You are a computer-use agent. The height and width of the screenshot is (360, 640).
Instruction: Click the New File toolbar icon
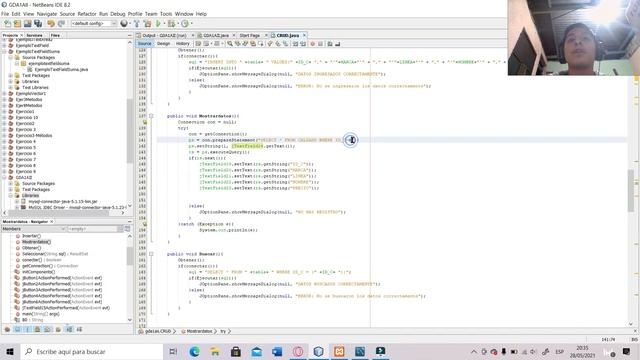[7, 24]
